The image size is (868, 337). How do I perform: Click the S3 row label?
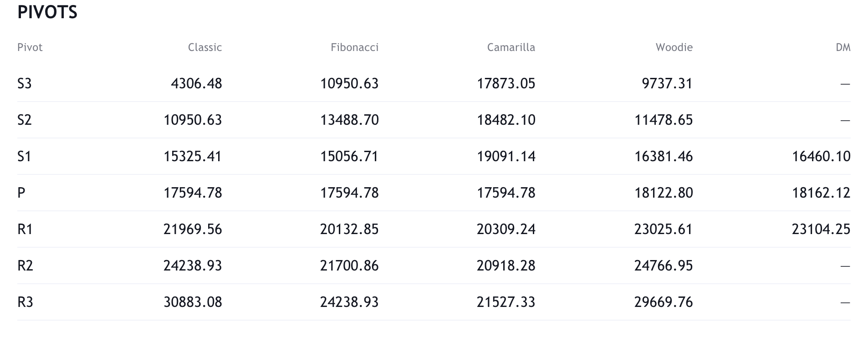click(x=25, y=84)
